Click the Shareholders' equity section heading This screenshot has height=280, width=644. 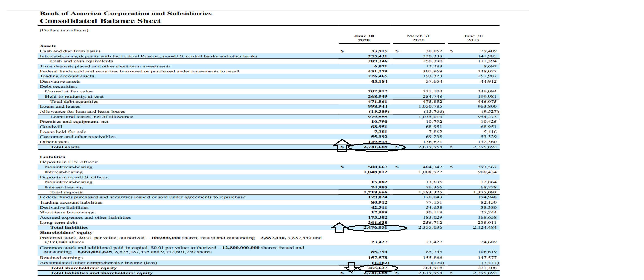pyautogui.click(x=66, y=232)
